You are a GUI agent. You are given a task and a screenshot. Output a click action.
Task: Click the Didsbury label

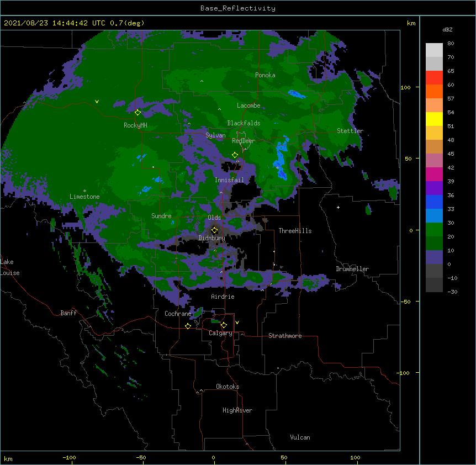coord(211,238)
